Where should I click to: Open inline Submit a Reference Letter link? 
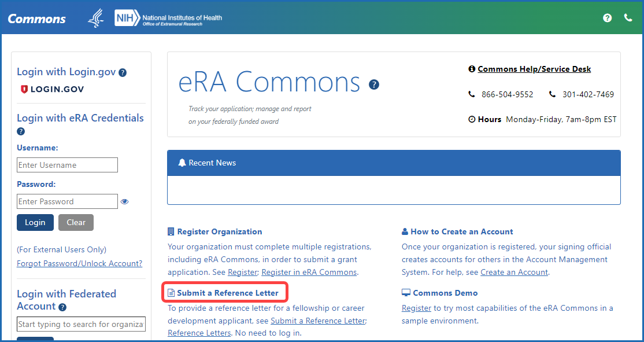pos(318,321)
